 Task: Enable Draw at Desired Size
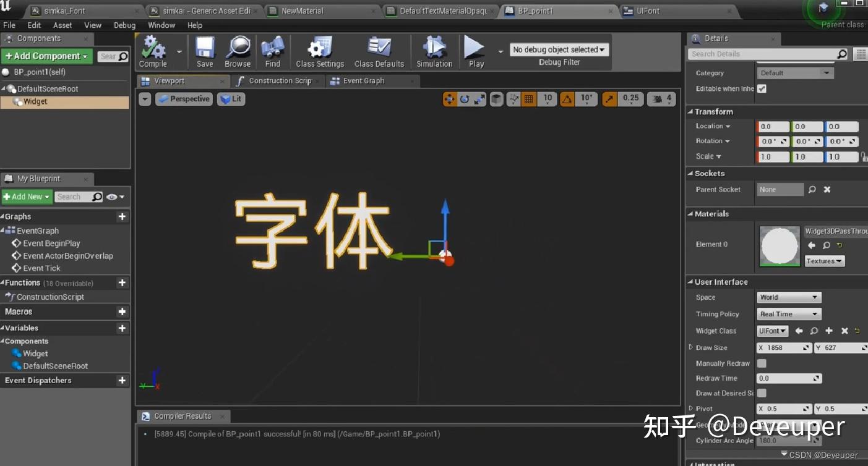tap(761, 393)
